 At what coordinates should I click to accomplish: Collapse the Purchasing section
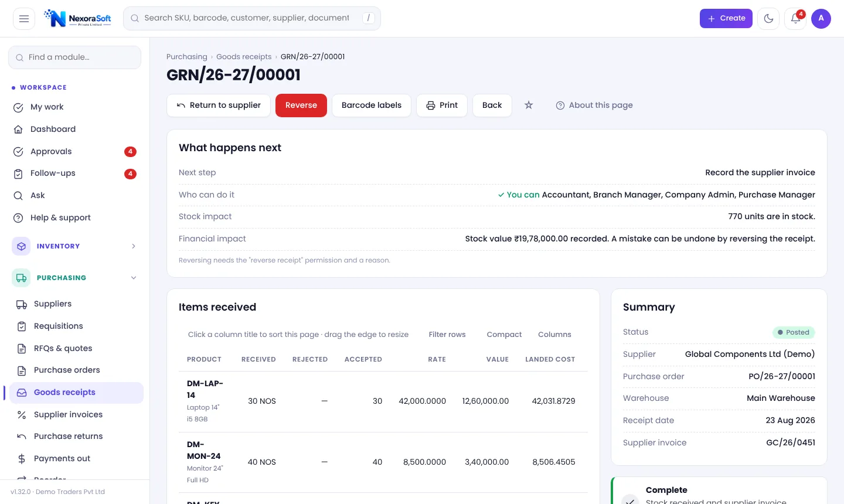click(x=75, y=278)
